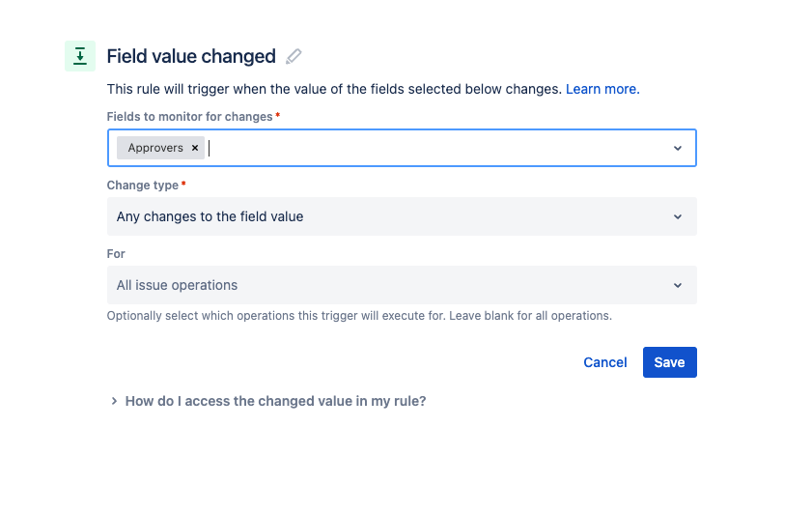Viewport: 812px width, 513px height.
Task: Click the "For" field label
Action: [x=116, y=253]
